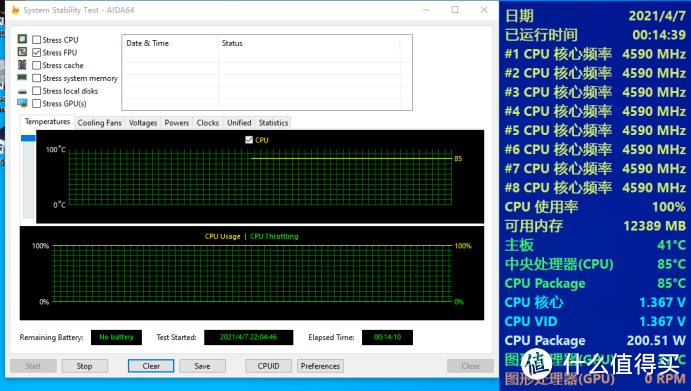Open the Unified tab
Viewport: 691px width, 391px height.
[239, 123]
